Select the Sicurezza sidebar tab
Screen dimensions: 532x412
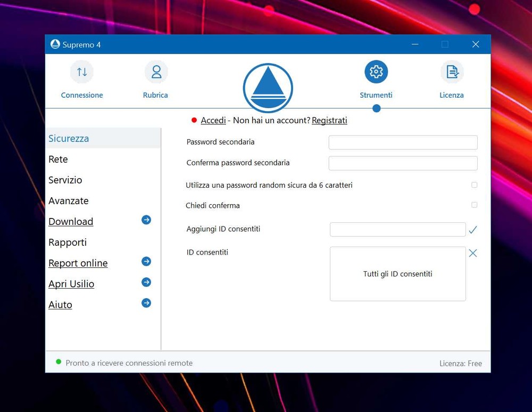(x=103, y=138)
